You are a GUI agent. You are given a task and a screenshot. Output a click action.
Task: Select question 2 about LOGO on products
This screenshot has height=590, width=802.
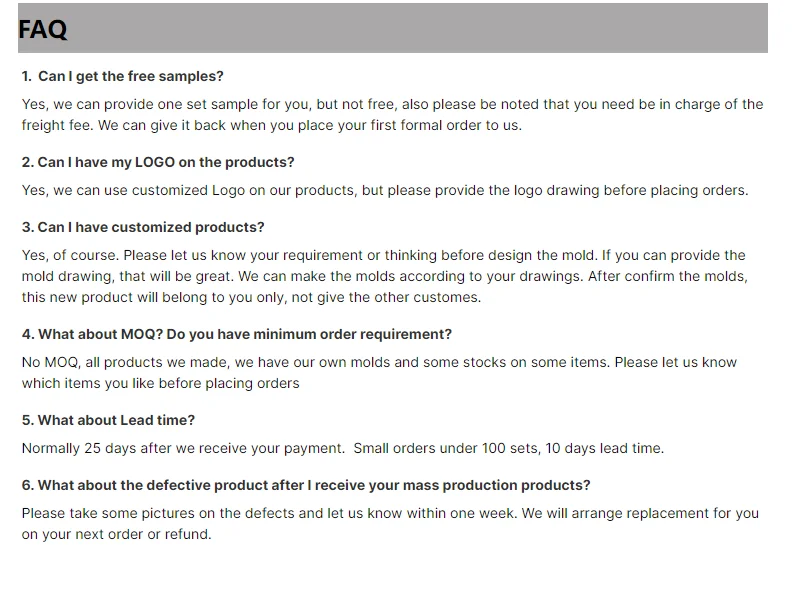(x=158, y=162)
